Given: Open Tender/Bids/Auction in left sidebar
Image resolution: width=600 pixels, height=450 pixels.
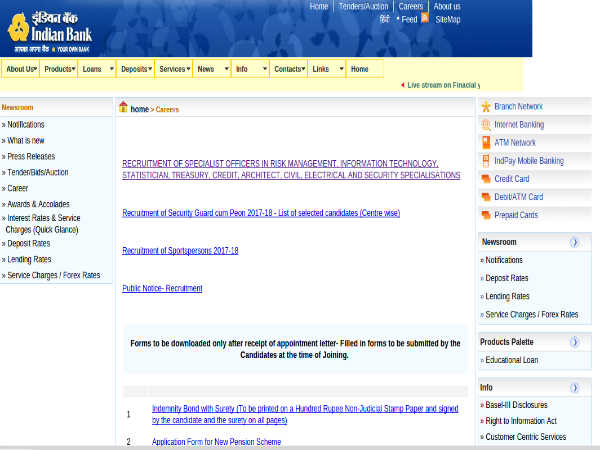Looking at the screenshot, I should [38, 172].
